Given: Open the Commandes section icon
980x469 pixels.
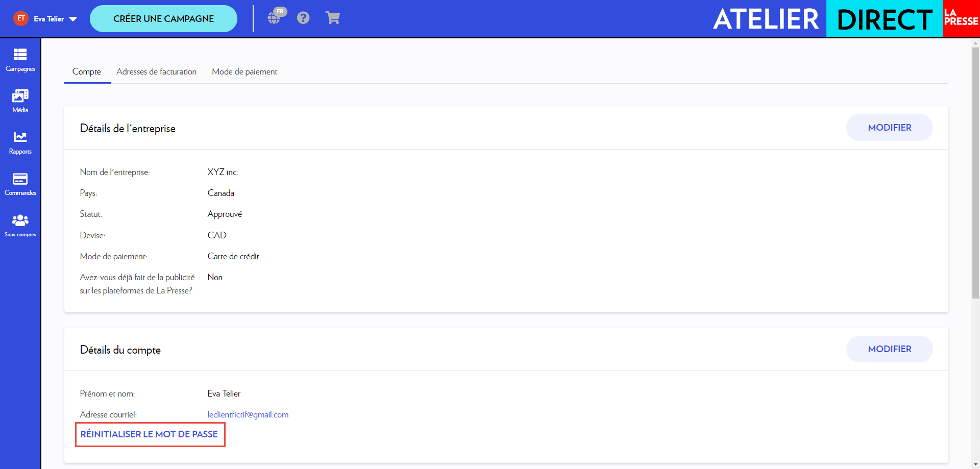Looking at the screenshot, I should tap(20, 184).
